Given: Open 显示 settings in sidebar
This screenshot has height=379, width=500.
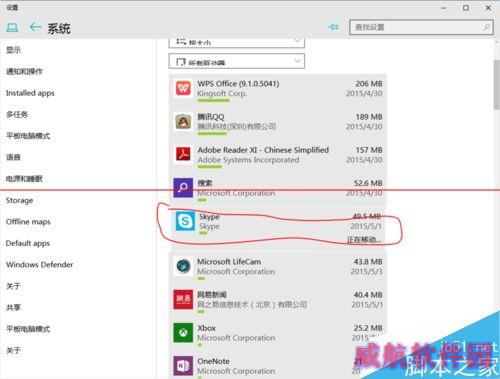Looking at the screenshot, I should click(13, 50).
